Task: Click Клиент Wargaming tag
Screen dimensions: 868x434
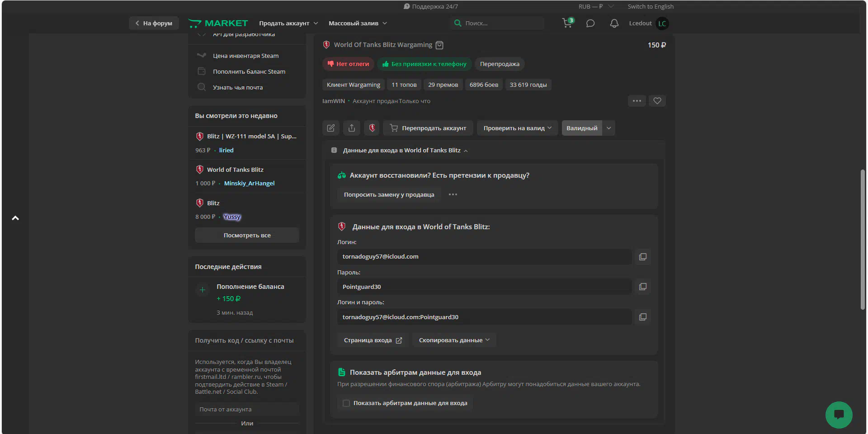Action: pyautogui.click(x=354, y=85)
